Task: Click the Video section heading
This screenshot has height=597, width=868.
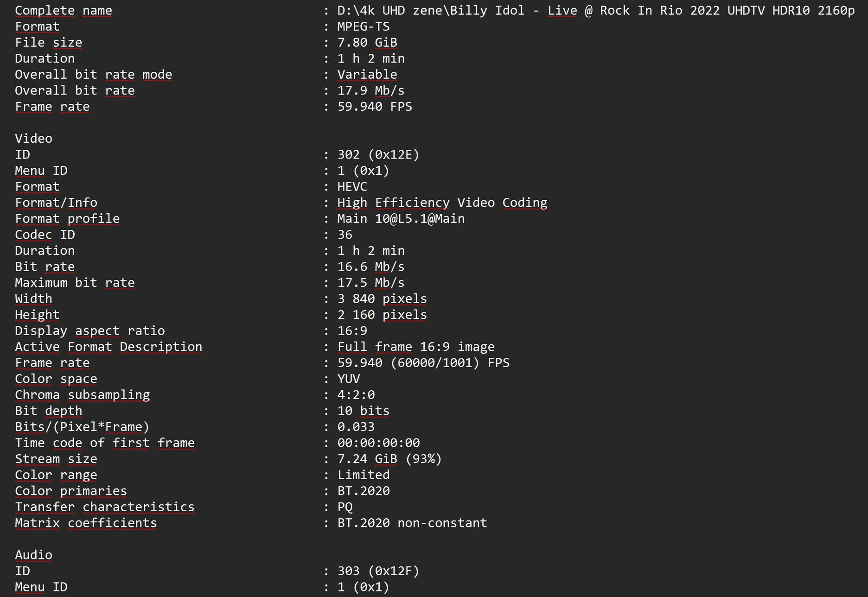Action: (x=33, y=139)
